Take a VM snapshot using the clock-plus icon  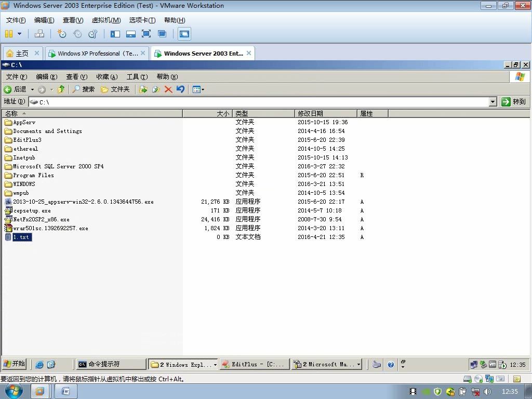pos(61,34)
